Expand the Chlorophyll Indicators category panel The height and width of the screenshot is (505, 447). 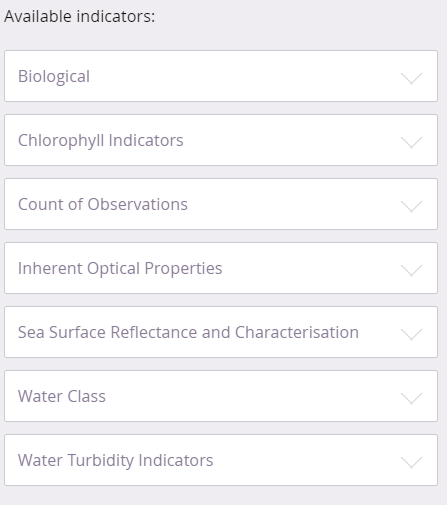pos(221,140)
